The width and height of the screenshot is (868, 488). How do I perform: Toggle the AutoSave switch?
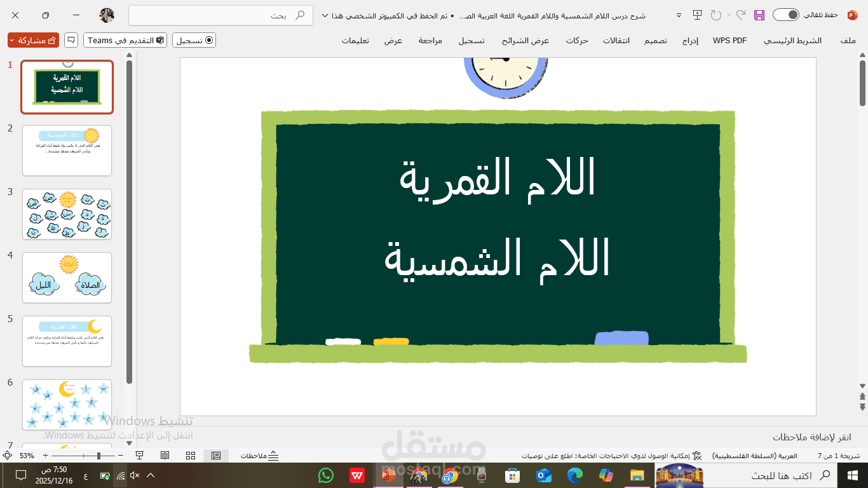point(785,15)
